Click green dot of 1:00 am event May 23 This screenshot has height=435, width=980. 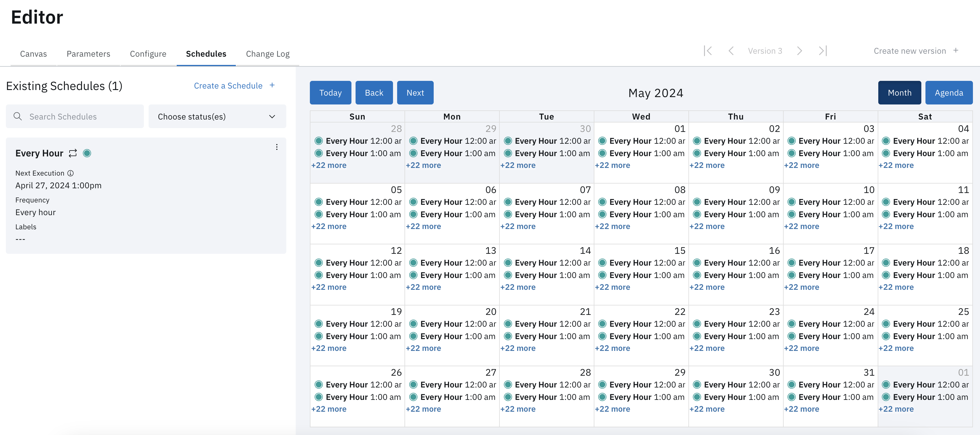coord(697,336)
